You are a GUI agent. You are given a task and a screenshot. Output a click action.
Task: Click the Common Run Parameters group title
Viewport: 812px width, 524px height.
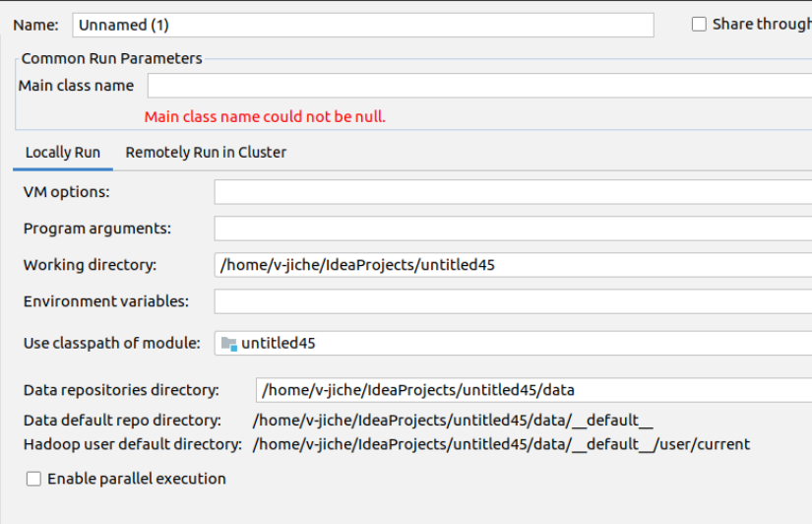point(111,58)
